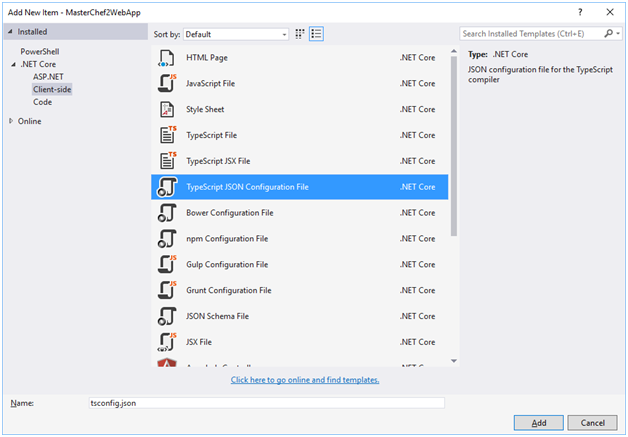This screenshot has height=437, width=628.
Task: Pick the TypeScript File template icon
Action: click(x=168, y=135)
